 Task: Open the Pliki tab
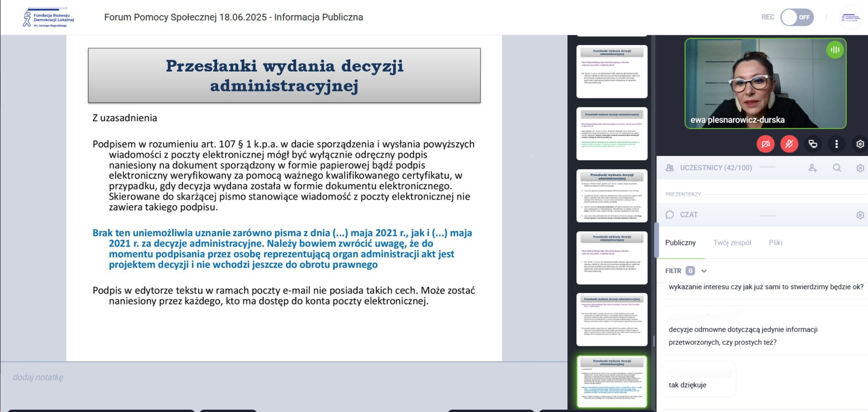click(775, 243)
